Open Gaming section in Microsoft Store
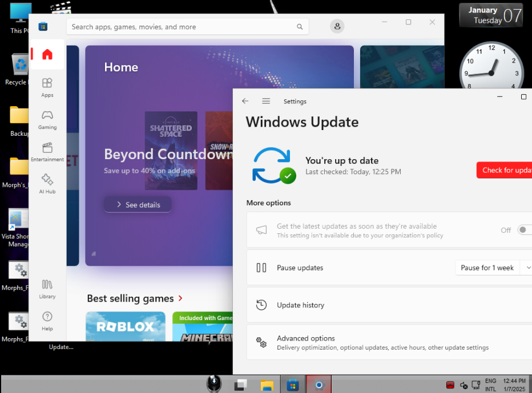 47,120
